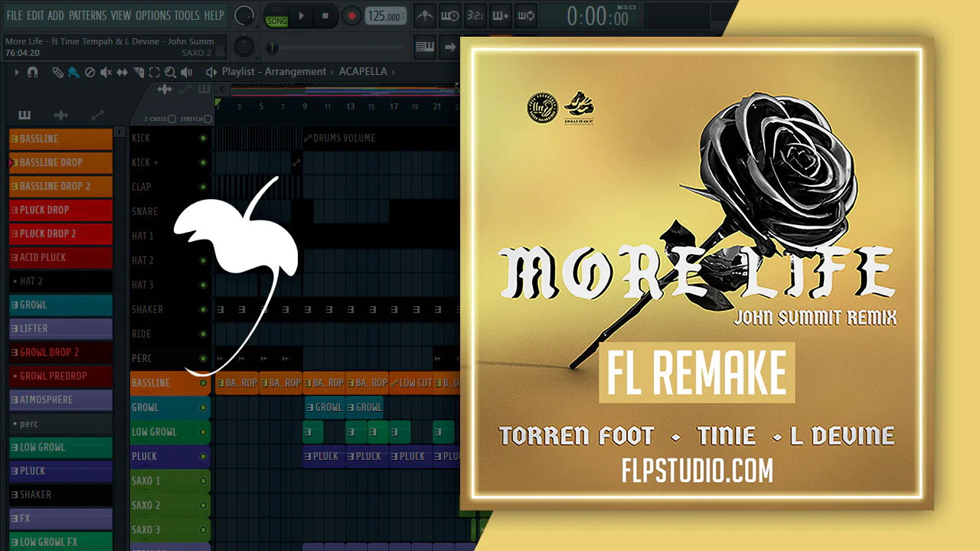Choose the Select marquee tool

(154, 72)
